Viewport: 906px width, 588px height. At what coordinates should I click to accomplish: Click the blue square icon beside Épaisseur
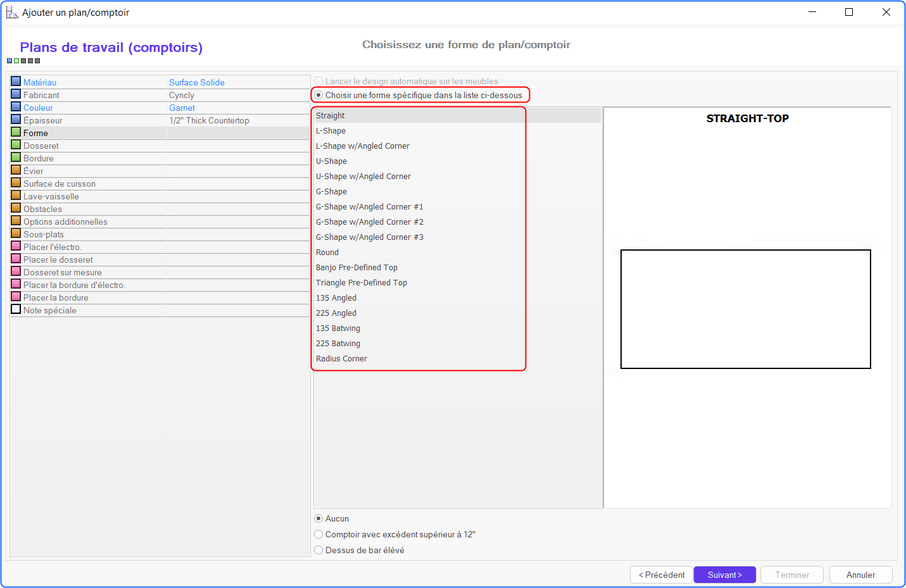click(x=16, y=120)
